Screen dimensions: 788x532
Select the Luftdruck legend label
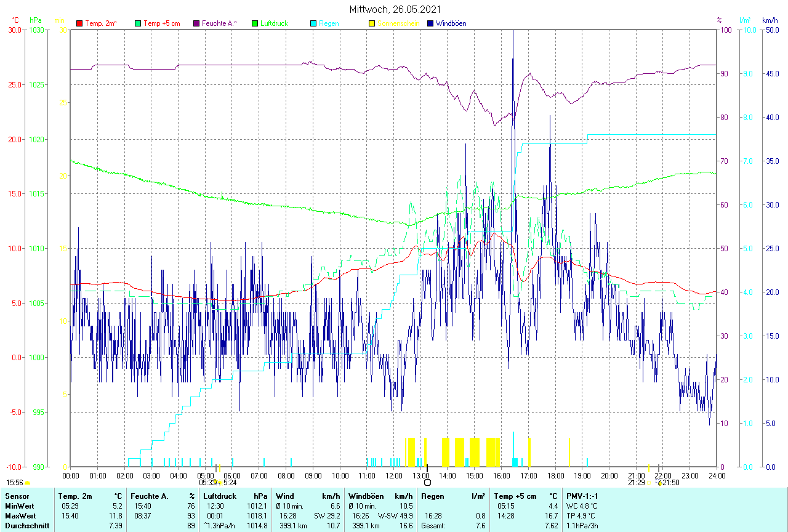(274, 23)
